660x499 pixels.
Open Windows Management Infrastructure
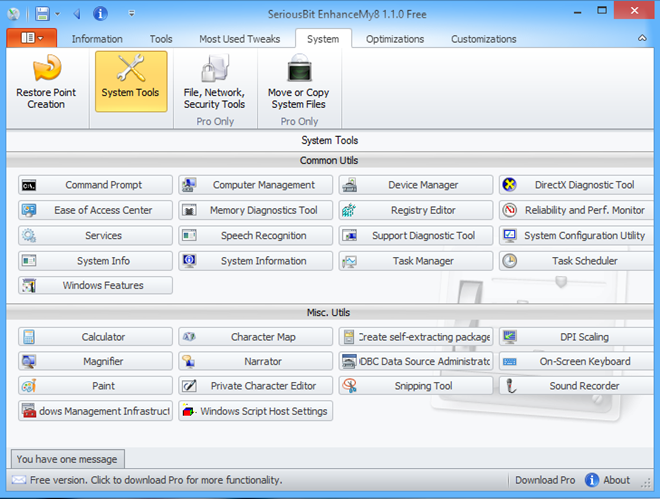95,411
